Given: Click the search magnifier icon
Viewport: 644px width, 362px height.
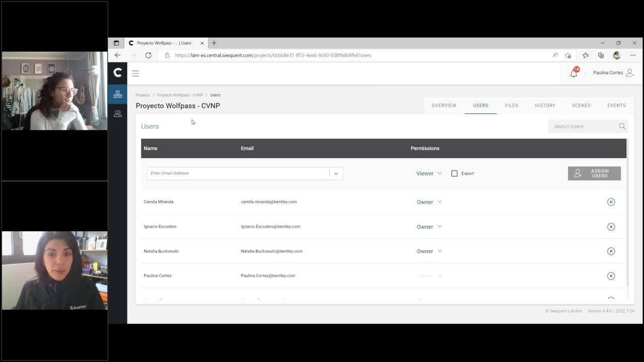Looking at the screenshot, I should 622,126.
